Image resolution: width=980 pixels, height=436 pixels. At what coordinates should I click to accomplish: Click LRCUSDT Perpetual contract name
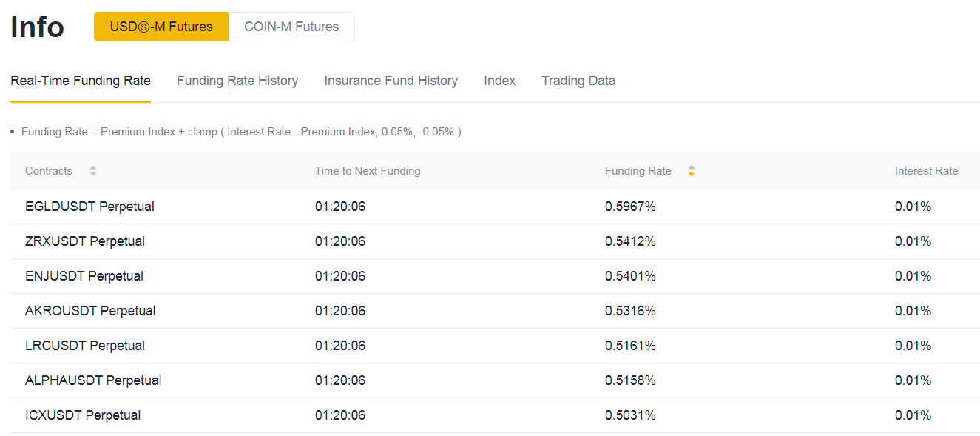(x=85, y=346)
